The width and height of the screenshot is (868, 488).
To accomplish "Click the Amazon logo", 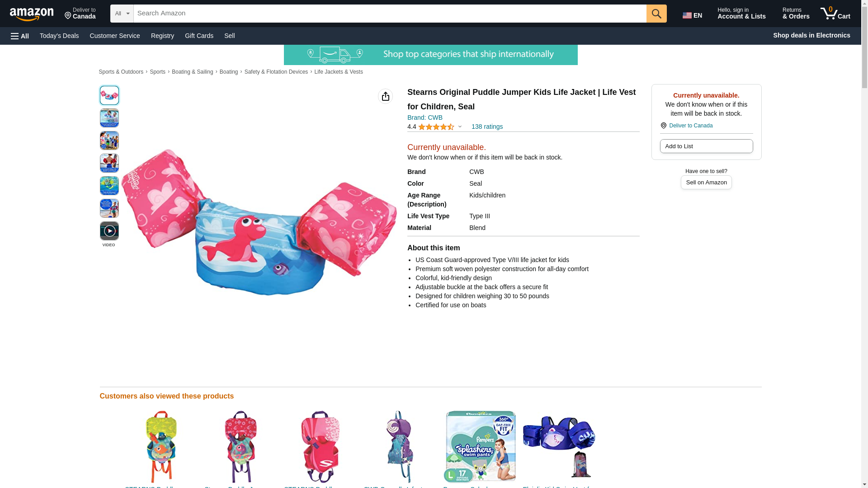I will pyautogui.click(x=32, y=14).
